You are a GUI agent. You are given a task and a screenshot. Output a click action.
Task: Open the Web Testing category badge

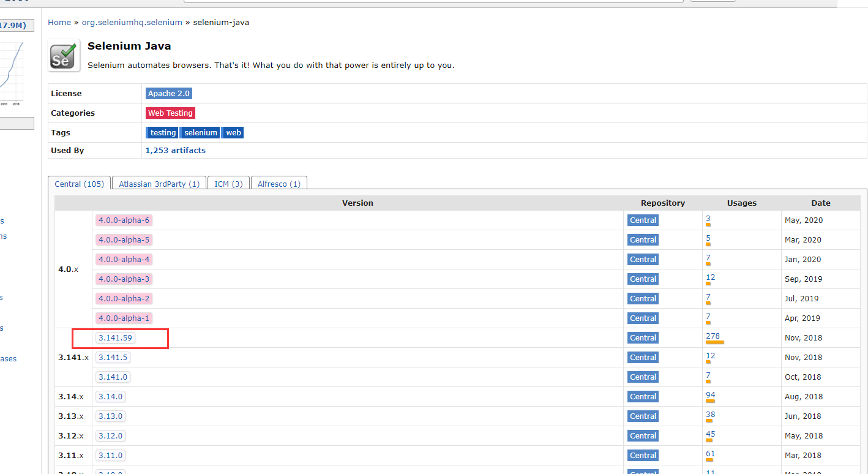tap(170, 113)
